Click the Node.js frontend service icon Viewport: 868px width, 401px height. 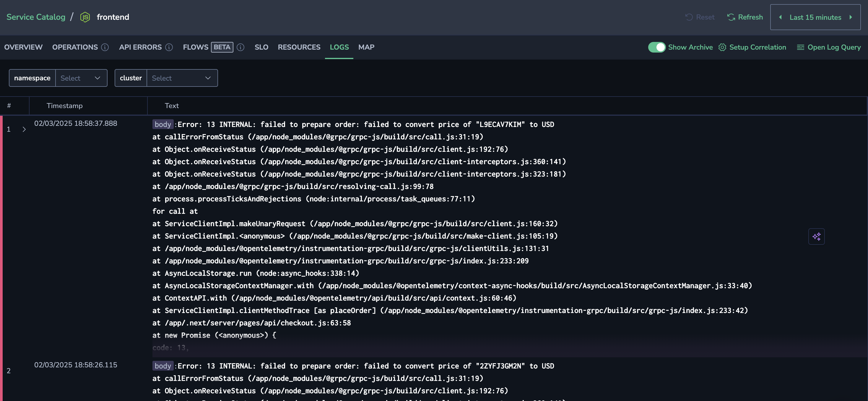point(85,17)
